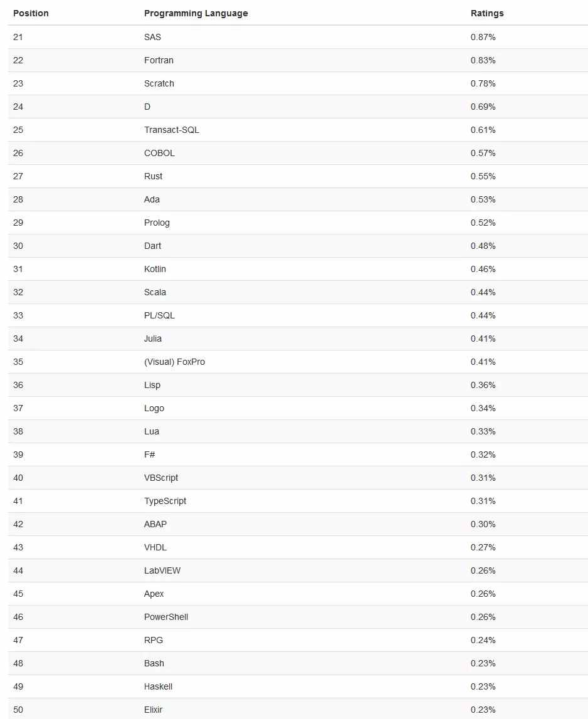Click the Haskell language cell
This screenshot has width=588, height=719.
(x=158, y=686)
